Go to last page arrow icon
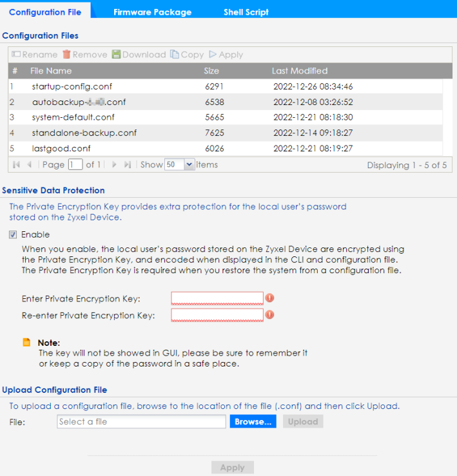Image resolution: width=457 pixels, height=476 pixels. coord(128,165)
